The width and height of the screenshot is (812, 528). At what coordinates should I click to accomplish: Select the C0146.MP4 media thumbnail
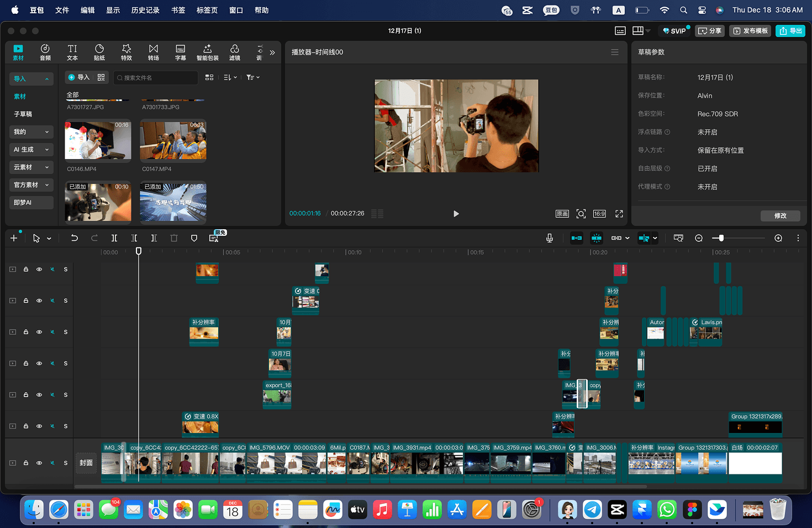pyautogui.click(x=98, y=140)
